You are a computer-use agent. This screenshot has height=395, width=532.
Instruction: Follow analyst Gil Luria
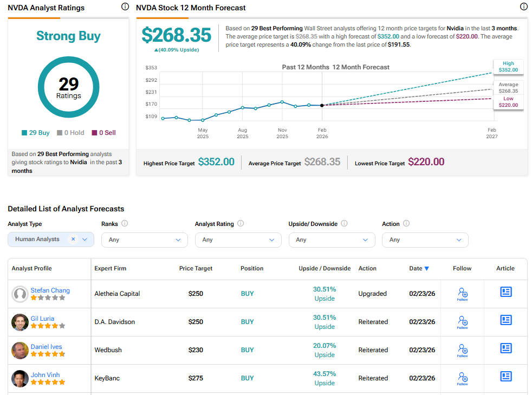tap(462, 322)
